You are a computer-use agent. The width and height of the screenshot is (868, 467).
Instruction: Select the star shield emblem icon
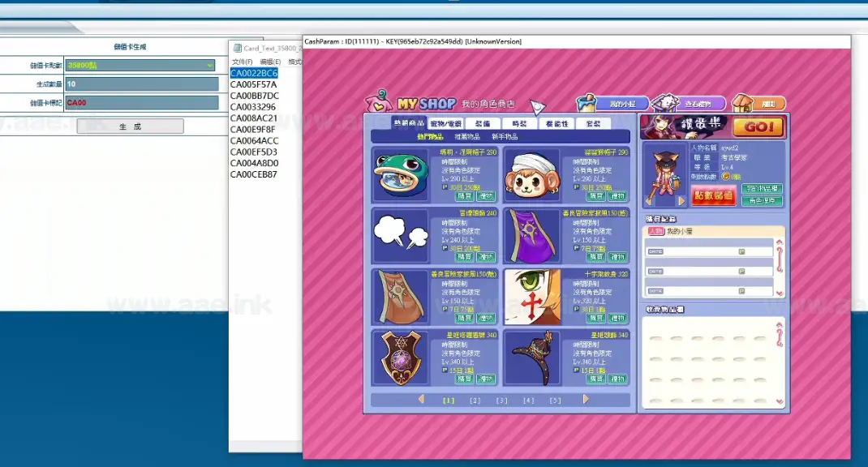(399, 357)
